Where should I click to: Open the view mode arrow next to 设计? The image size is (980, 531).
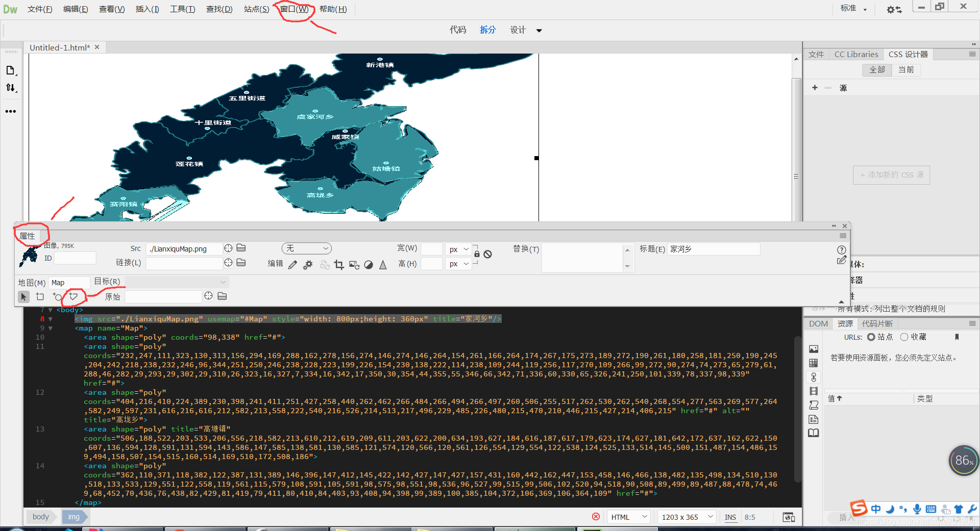pos(539,31)
